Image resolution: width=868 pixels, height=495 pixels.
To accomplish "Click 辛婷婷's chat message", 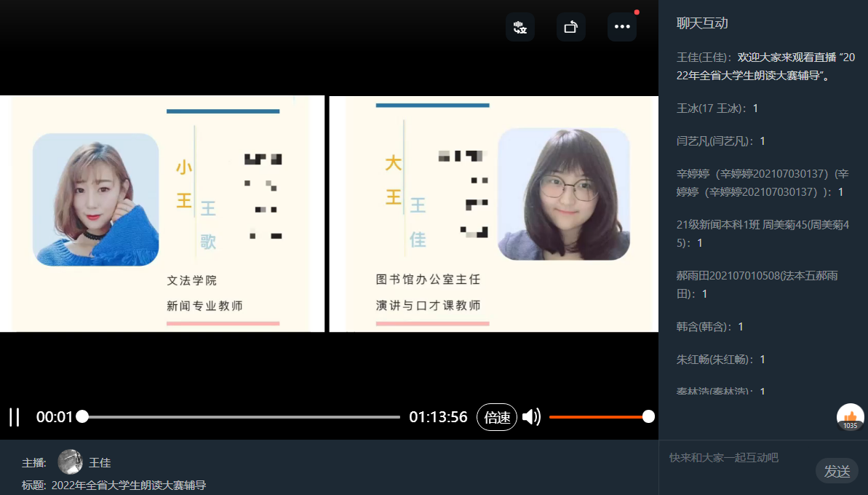I will point(760,183).
